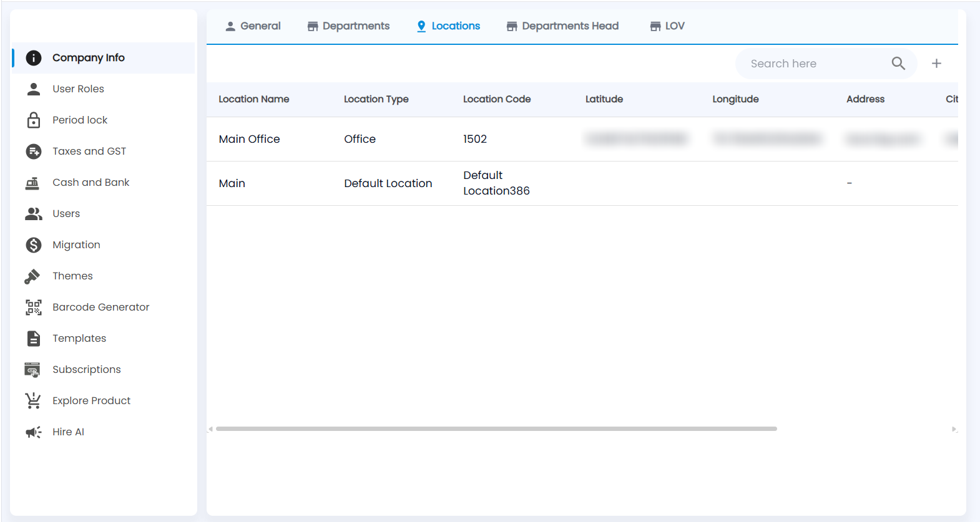Switch to the LOV tab

point(667,26)
